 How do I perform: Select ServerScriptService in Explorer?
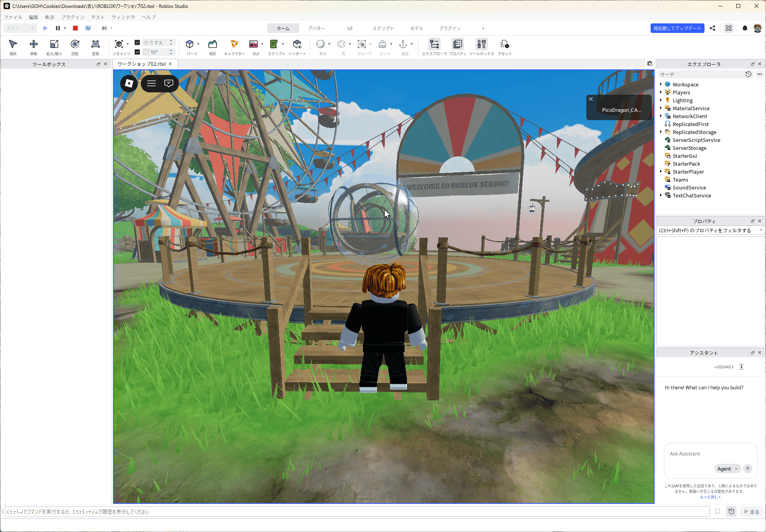696,140
